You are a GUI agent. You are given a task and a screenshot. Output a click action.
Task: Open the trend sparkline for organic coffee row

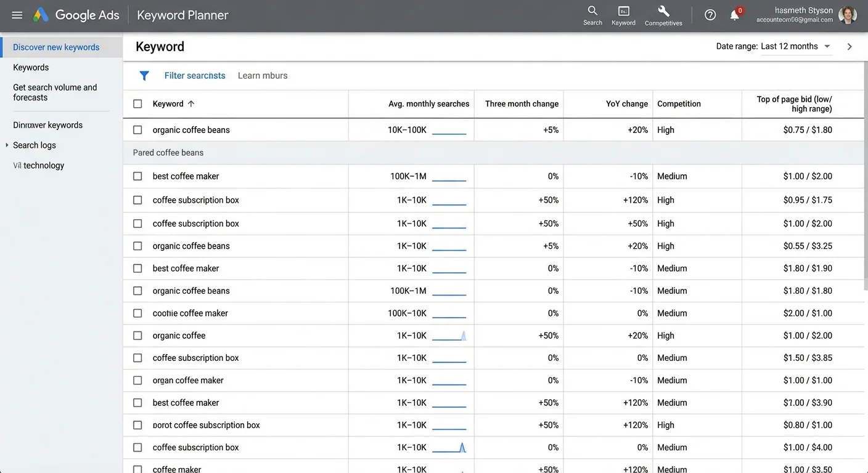click(x=449, y=336)
